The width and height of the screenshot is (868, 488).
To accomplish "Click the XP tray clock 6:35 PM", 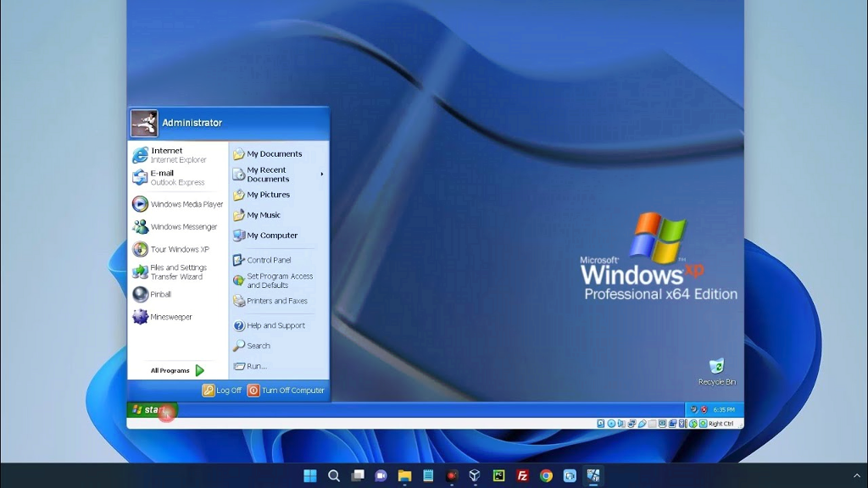I will click(724, 410).
